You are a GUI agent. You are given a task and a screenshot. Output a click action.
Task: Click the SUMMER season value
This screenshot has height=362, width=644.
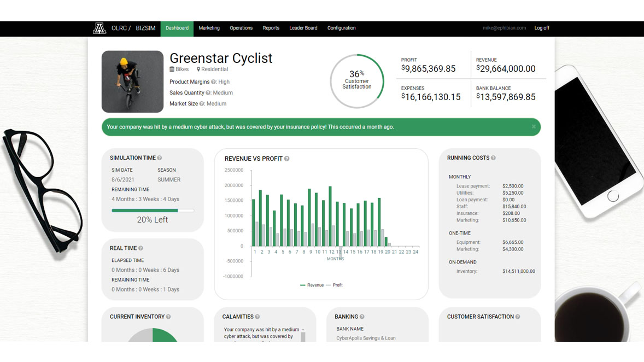(169, 179)
